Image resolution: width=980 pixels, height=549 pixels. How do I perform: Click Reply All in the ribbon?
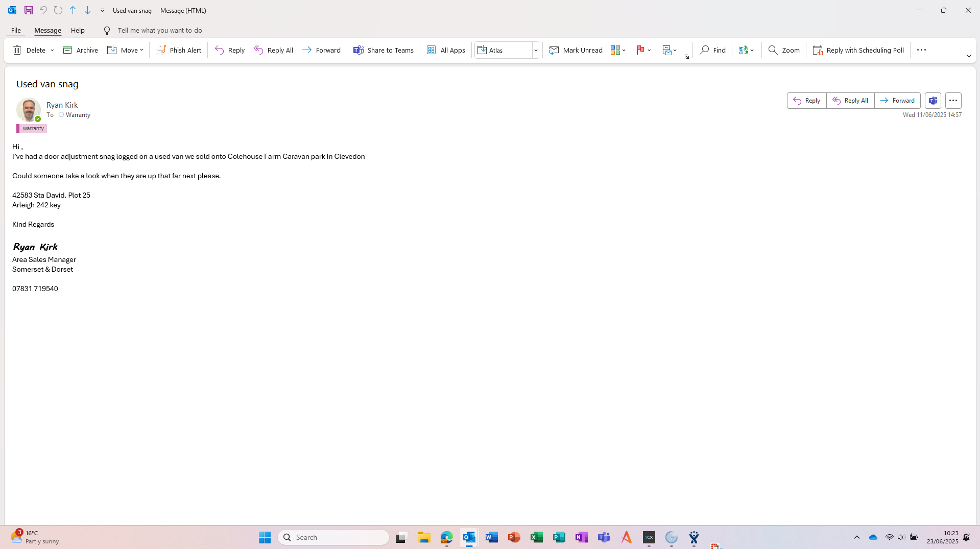(274, 50)
